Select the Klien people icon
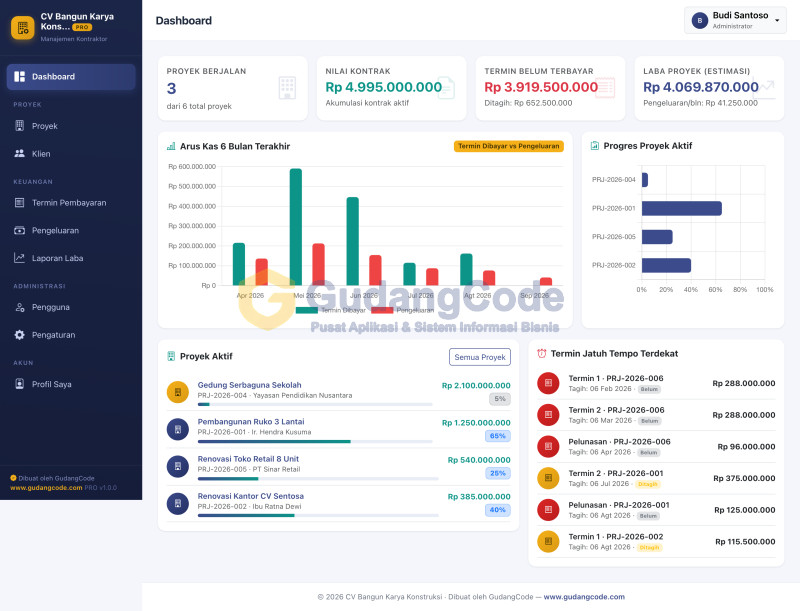800x611 pixels. click(19, 154)
